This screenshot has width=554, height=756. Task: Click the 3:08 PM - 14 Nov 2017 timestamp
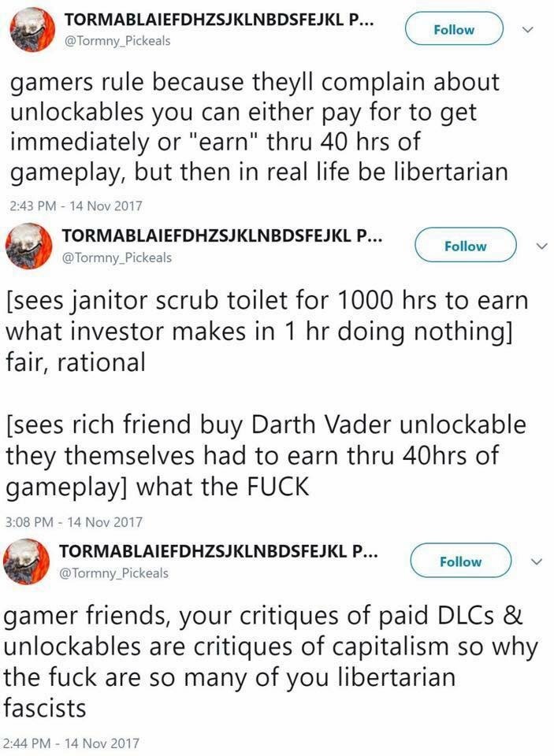coord(73,521)
